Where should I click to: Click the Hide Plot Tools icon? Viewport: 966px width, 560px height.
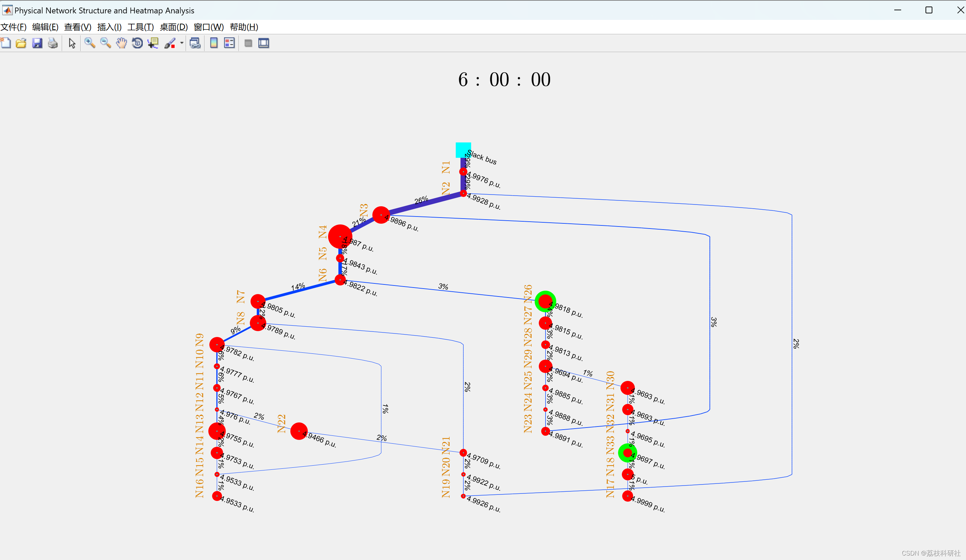click(248, 43)
